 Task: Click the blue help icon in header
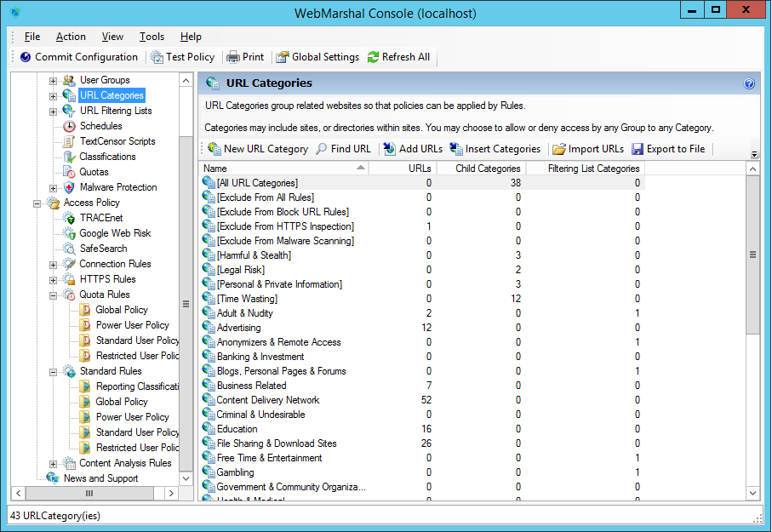tap(749, 83)
